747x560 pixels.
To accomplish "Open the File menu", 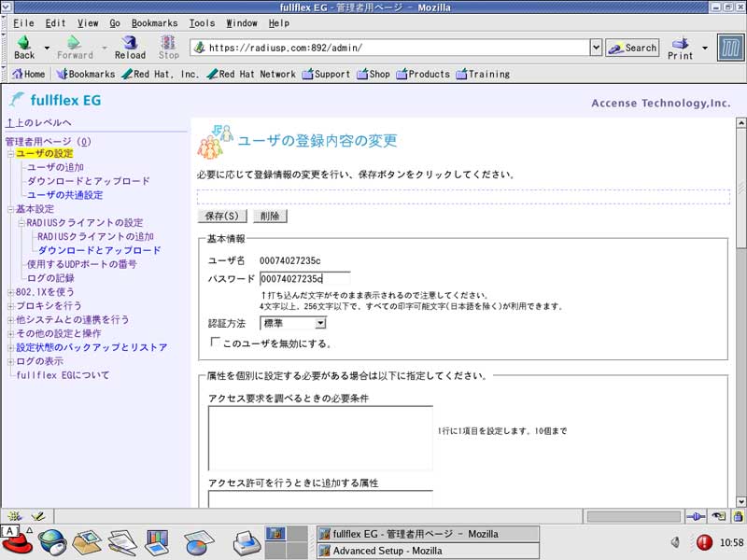I will (23, 22).
